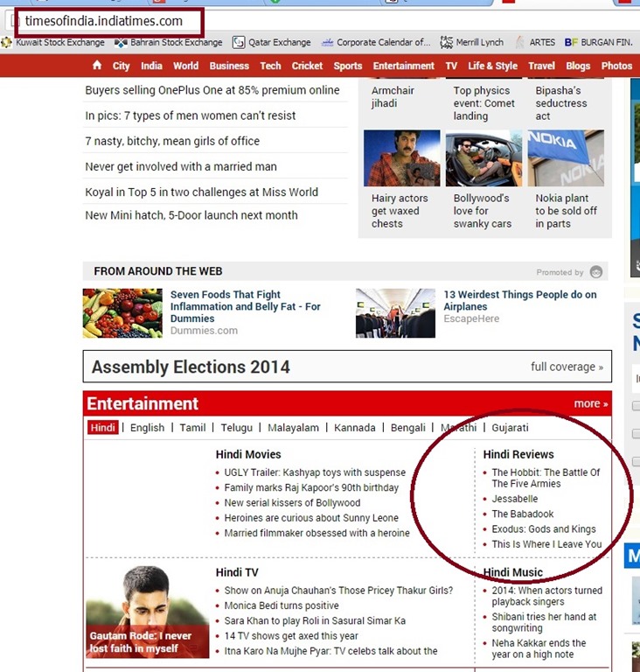Select the Malayalam language tab
This screenshot has width=640, height=672.
pyautogui.click(x=294, y=427)
